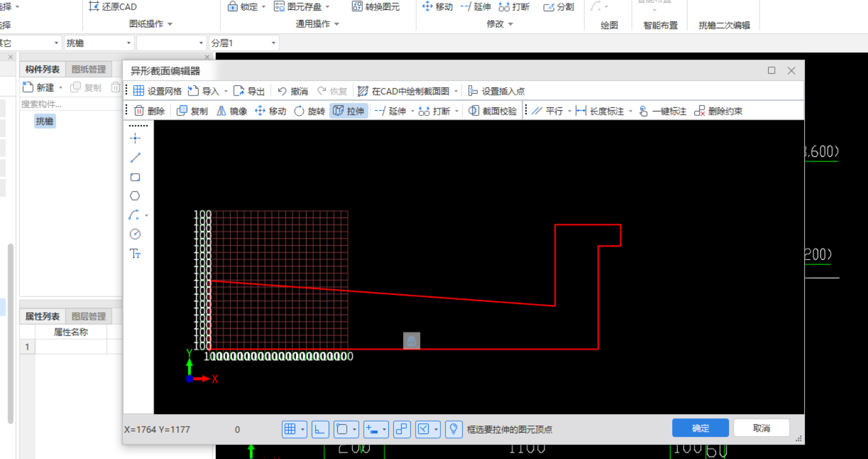
Task: Click 在CAD中绘制截面图
Action: point(404,91)
